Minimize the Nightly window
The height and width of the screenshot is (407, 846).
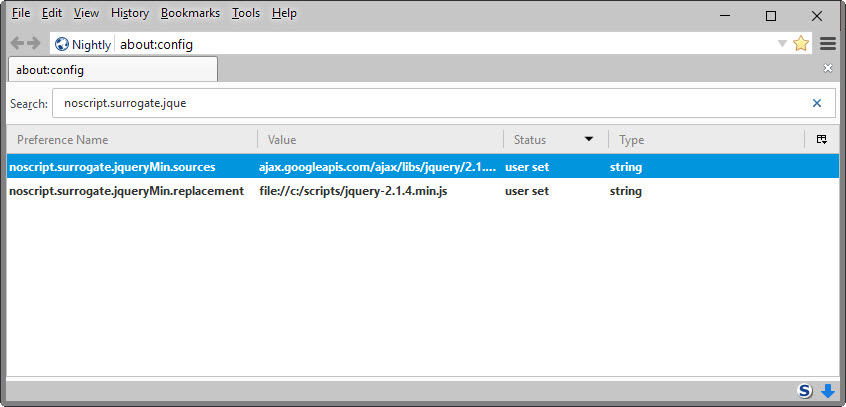[x=726, y=16]
